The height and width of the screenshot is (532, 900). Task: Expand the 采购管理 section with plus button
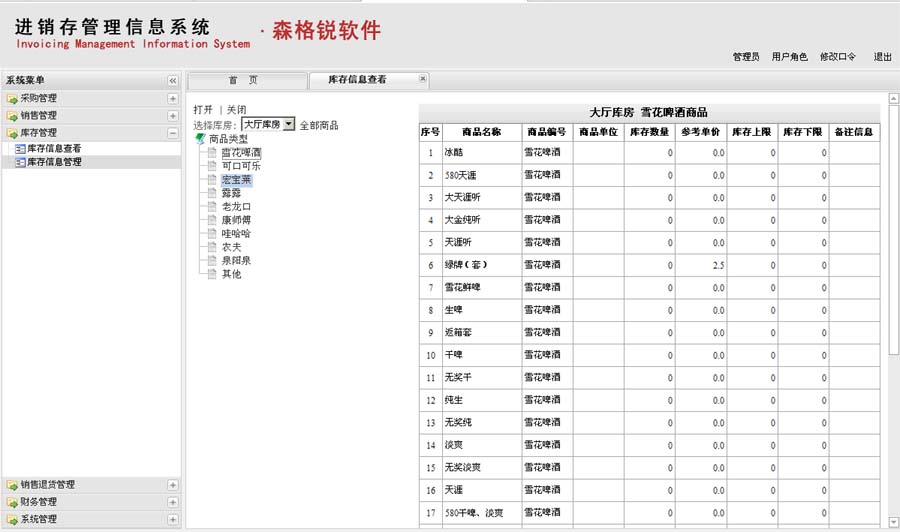point(172,99)
